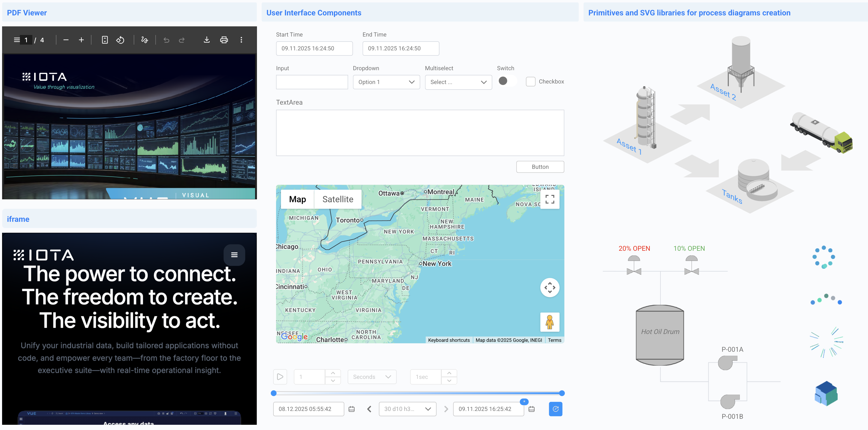Image resolution: width=868 pixels, height=430 pixels.
Task: Open the PDF sidebar toggle menu
Action: tap(17, 40)
